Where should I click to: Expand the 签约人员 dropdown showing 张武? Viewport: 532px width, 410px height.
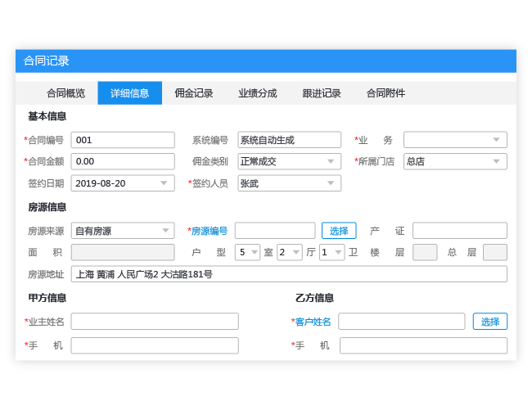[290, 183]
